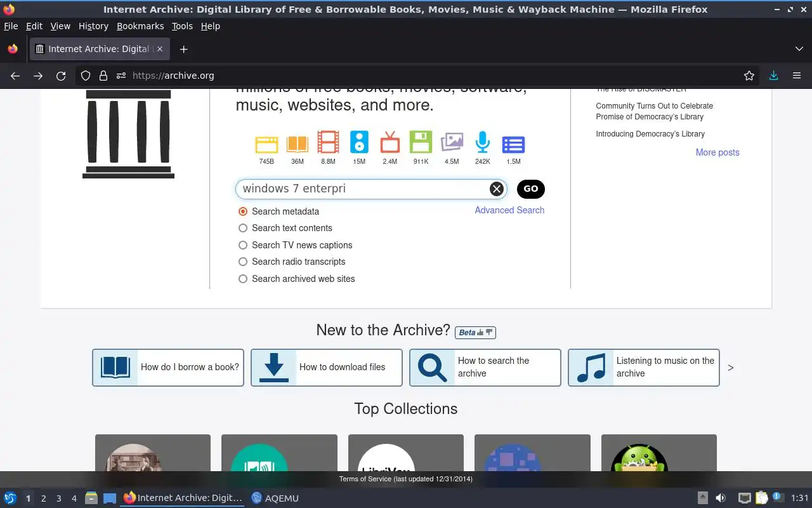This screenshot has height=508, width=812.
Task: Click the show desktop taskbar icon
Action: click(x=110, y=498)
